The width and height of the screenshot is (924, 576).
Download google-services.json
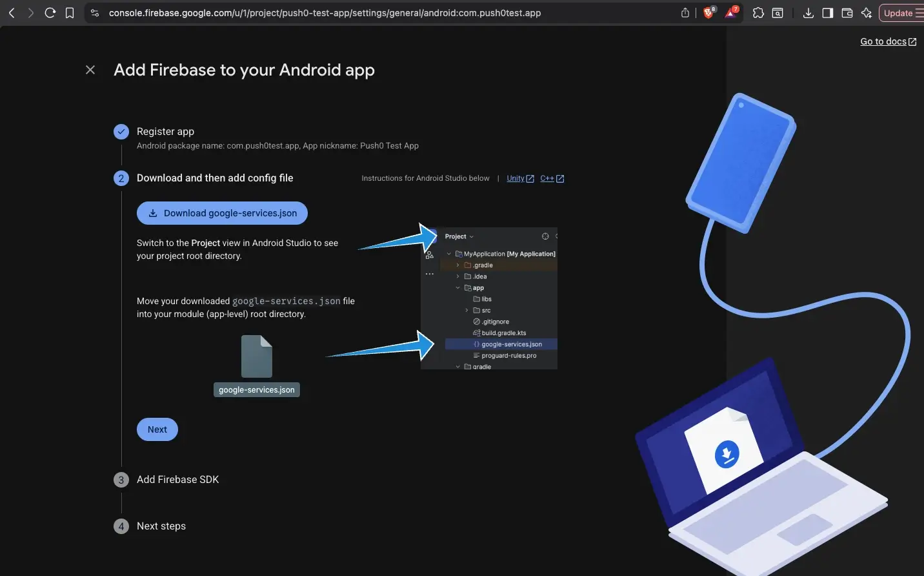222,213
